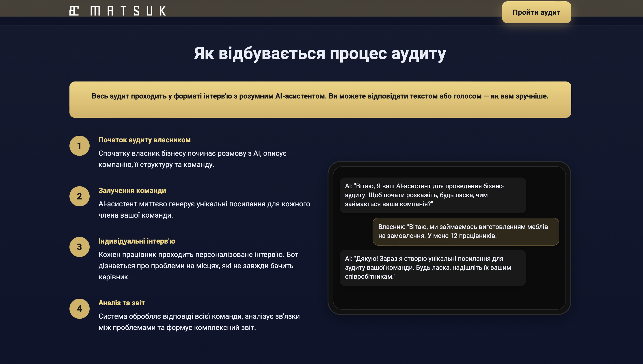Click step number 1 circle
This screenshot has width=643, height=364.
(79, 146)
